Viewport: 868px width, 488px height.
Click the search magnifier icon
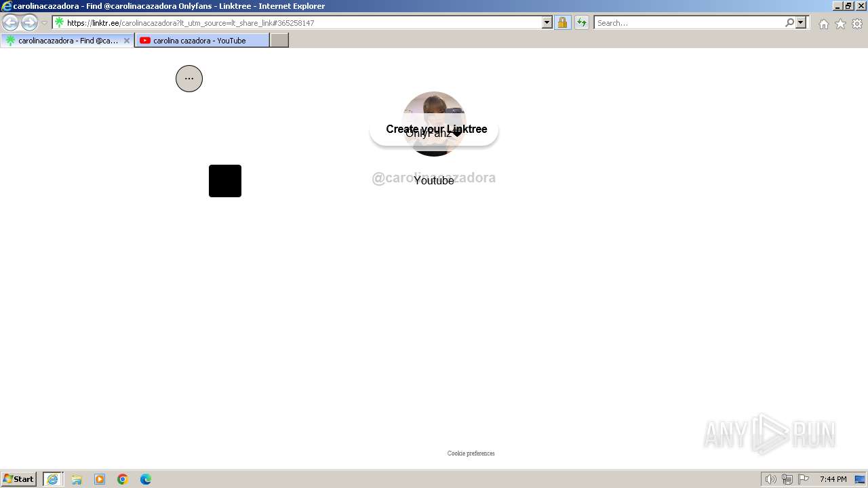[x=789, y=22]
